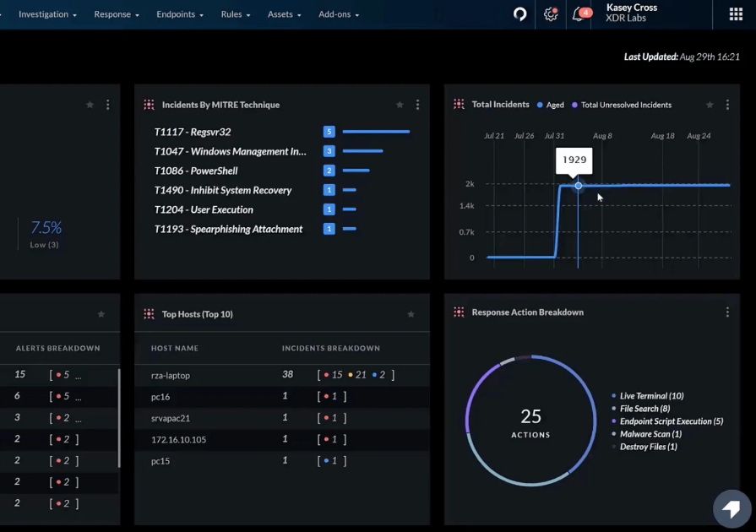Screen dimensions: 756x532
Task: Open options menu of Total Incidents widget
Action: [727, 105]
